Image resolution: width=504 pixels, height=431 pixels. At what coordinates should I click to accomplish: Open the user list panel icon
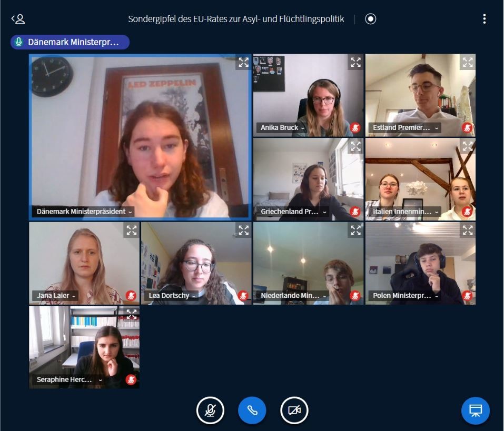point(18,19)
